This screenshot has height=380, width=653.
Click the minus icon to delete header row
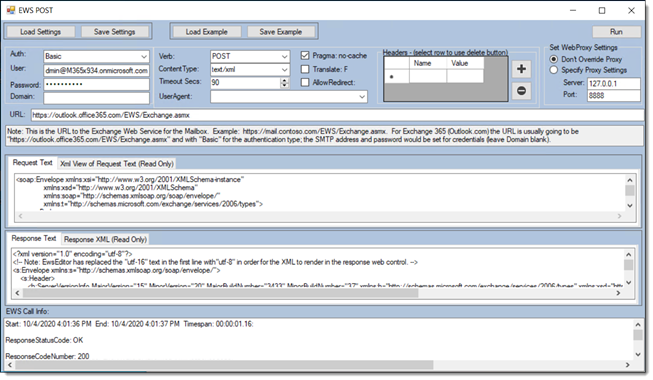pos(521,91)
